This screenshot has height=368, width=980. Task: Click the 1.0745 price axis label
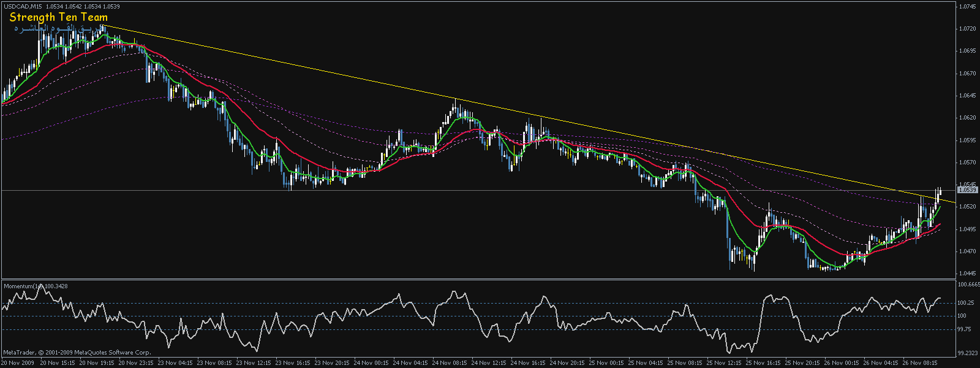(x=967, y=7)
